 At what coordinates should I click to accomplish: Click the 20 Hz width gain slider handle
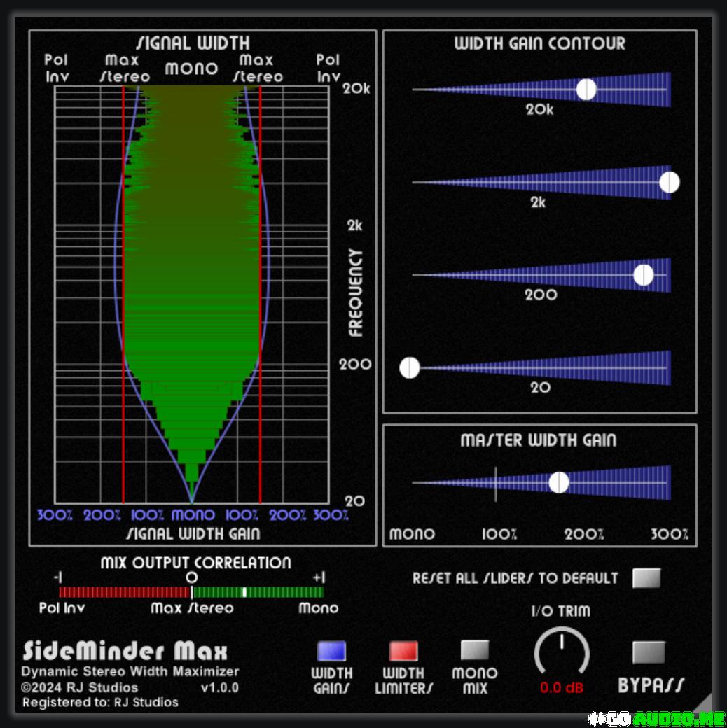click(410, 367)
